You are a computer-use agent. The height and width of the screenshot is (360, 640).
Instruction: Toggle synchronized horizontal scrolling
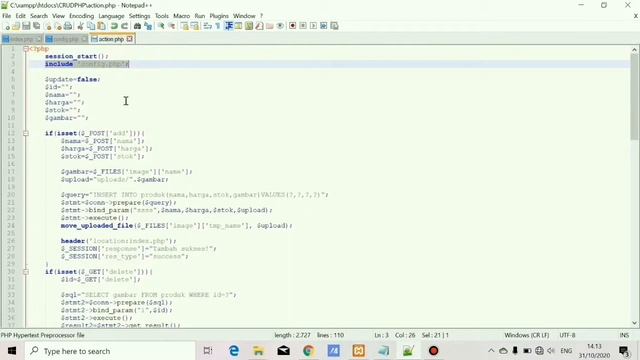coord(195,26)
